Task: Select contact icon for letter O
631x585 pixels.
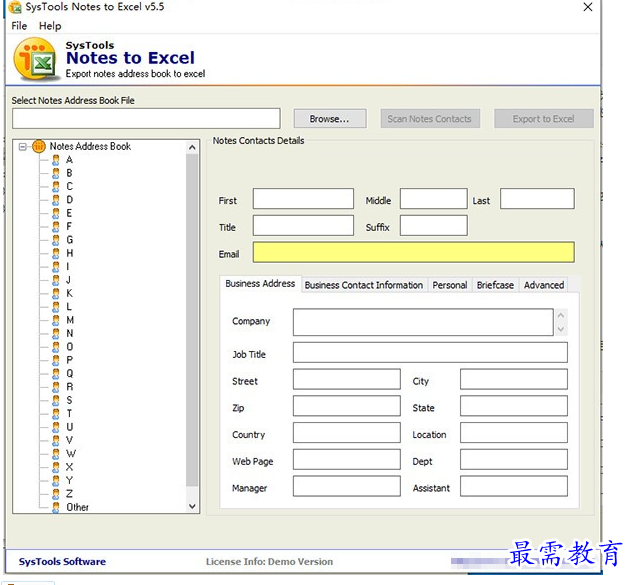Action: point(56,347)
